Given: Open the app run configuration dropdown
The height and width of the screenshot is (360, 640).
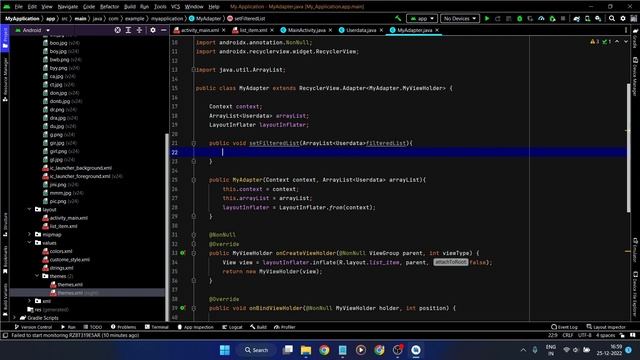Looking at the screenshot, I should (x=422, y=18).
